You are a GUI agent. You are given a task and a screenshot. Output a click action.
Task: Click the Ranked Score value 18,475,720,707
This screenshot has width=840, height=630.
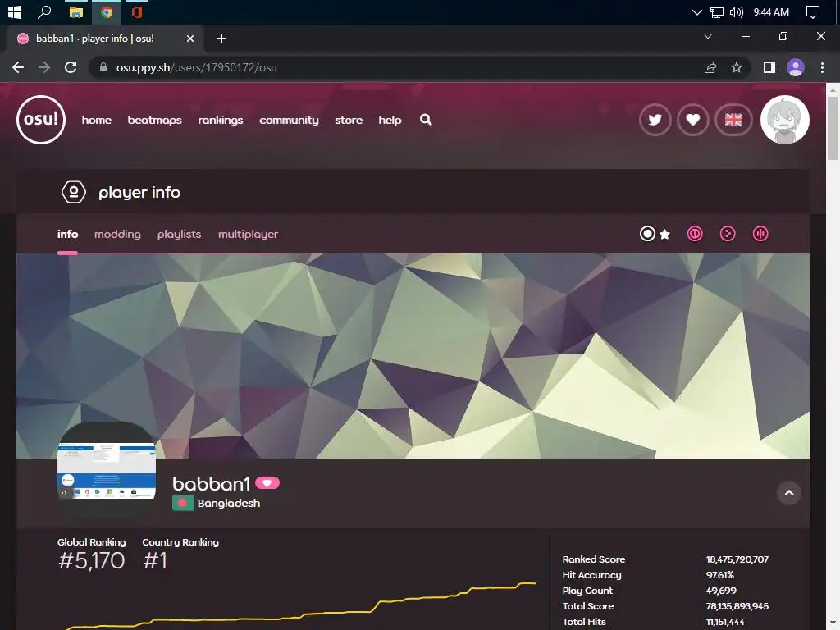[737, 559]
